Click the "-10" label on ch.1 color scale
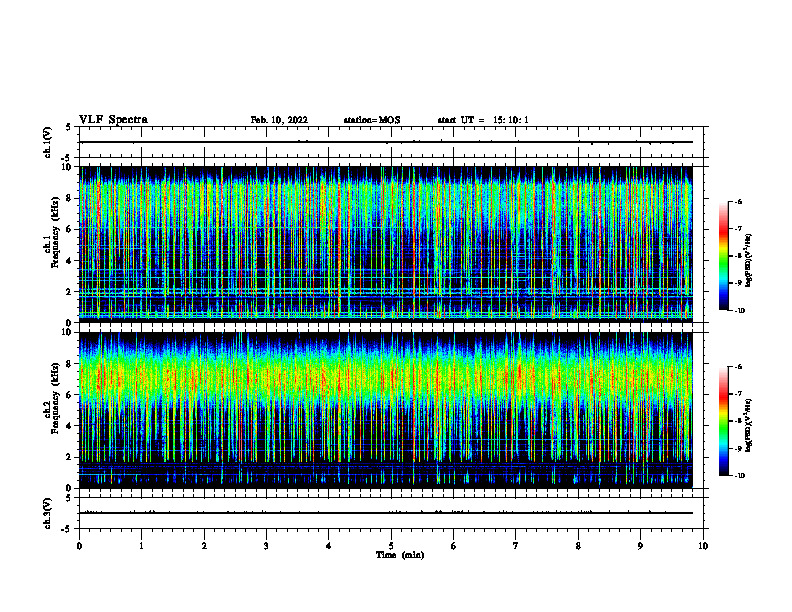 point(739,311)
